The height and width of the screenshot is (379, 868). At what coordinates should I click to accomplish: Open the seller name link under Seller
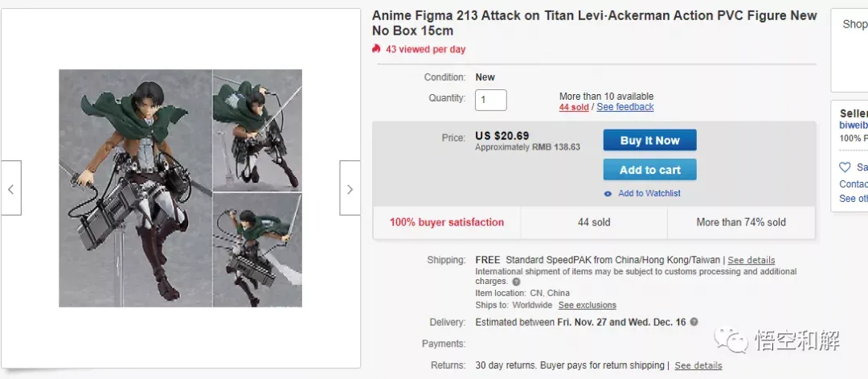click(x=854, y=125)
